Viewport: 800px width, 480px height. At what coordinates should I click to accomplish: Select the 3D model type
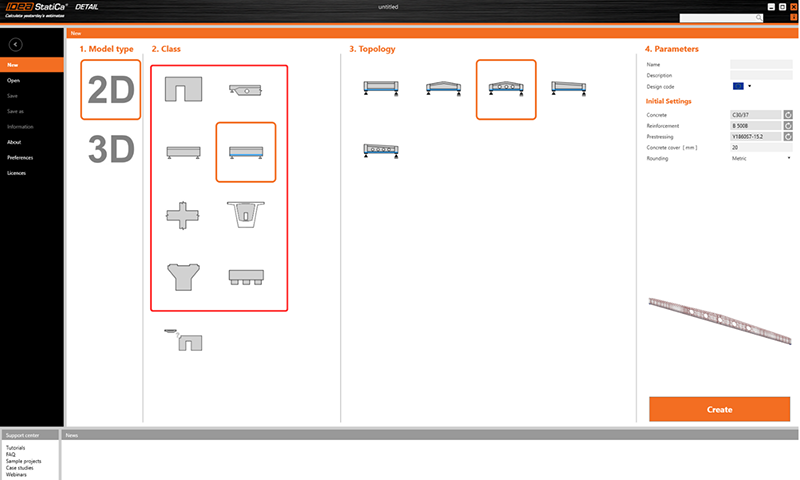(111, 149)
